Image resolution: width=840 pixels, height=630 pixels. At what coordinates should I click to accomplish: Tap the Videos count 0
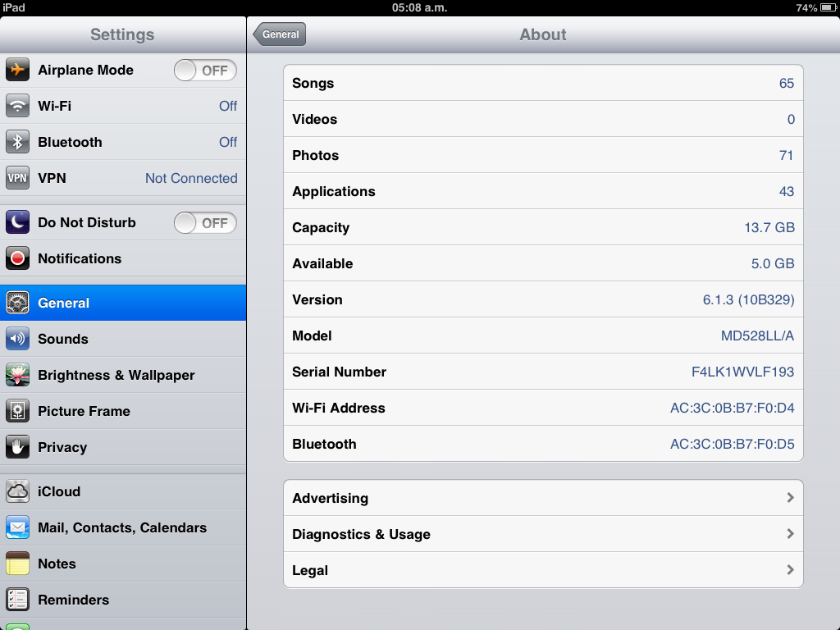tap(791, 120)
